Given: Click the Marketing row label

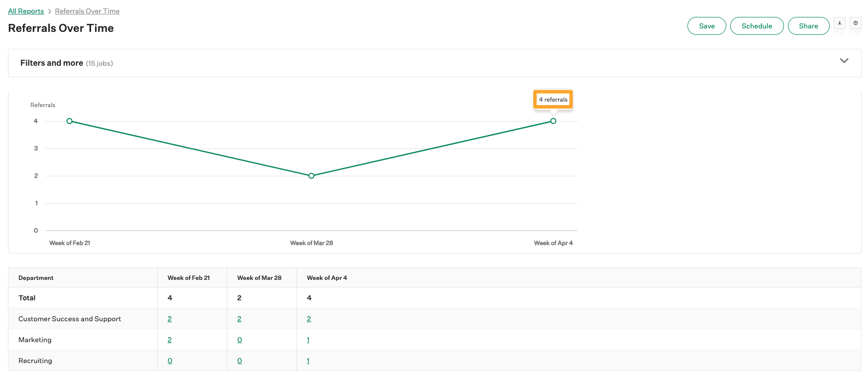Looking at the screenshot, I should tap(35, 340).
